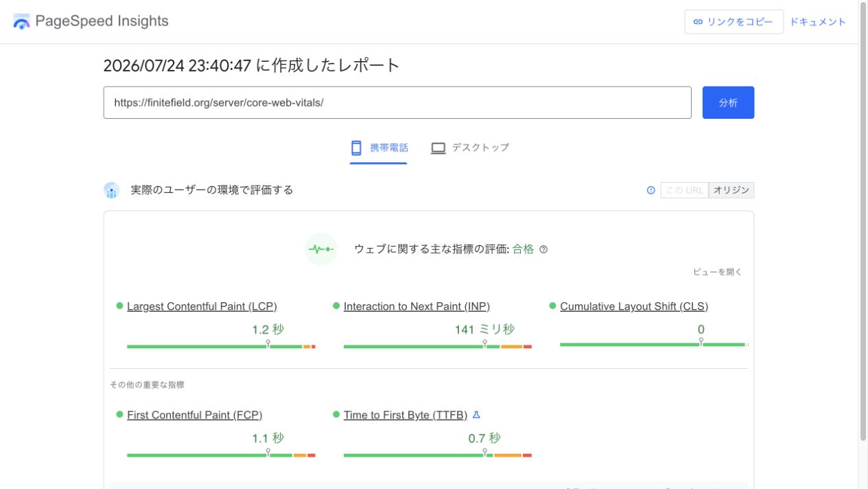This screenshot has height=489, width=868.
Task: Click the 実際のユーザーの環境で評価する heading
Action: pyautogui.click(x=212, y=190)
